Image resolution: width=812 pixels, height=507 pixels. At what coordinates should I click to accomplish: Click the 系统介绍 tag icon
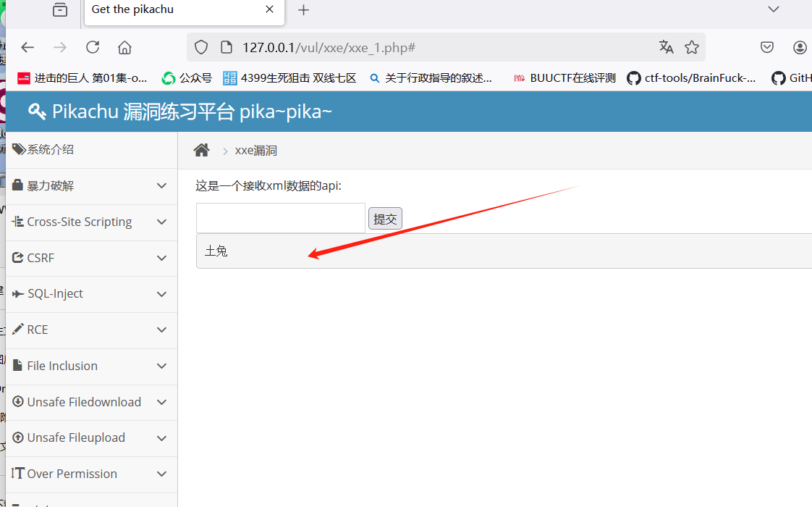point(19,149)
